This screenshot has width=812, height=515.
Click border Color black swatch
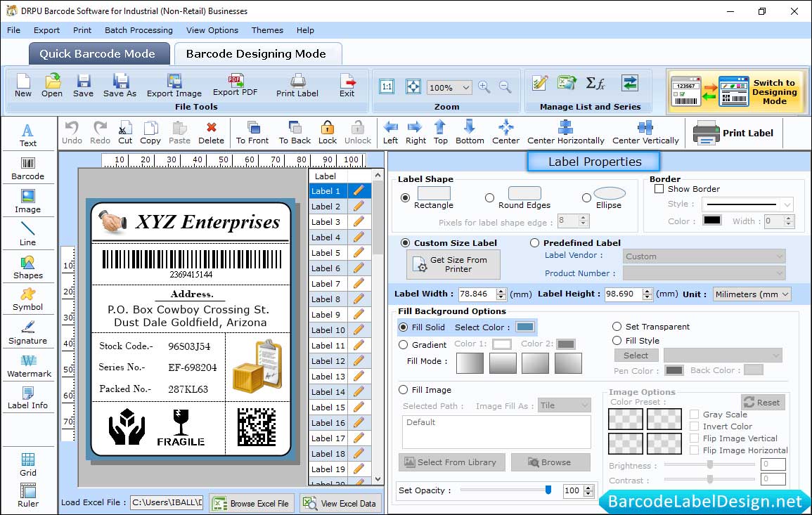click(711, 219)
